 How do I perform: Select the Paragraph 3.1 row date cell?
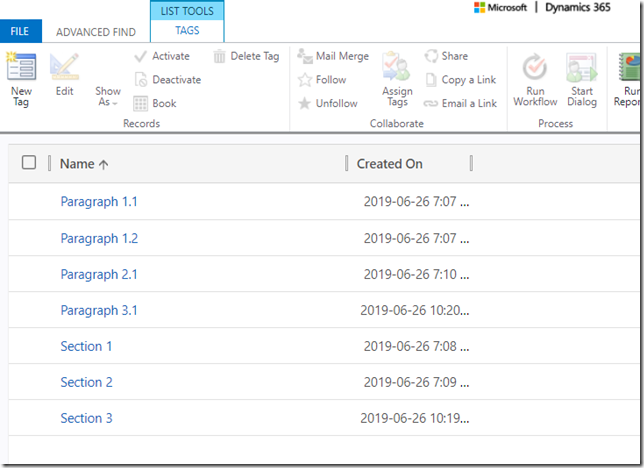point(414,310)
